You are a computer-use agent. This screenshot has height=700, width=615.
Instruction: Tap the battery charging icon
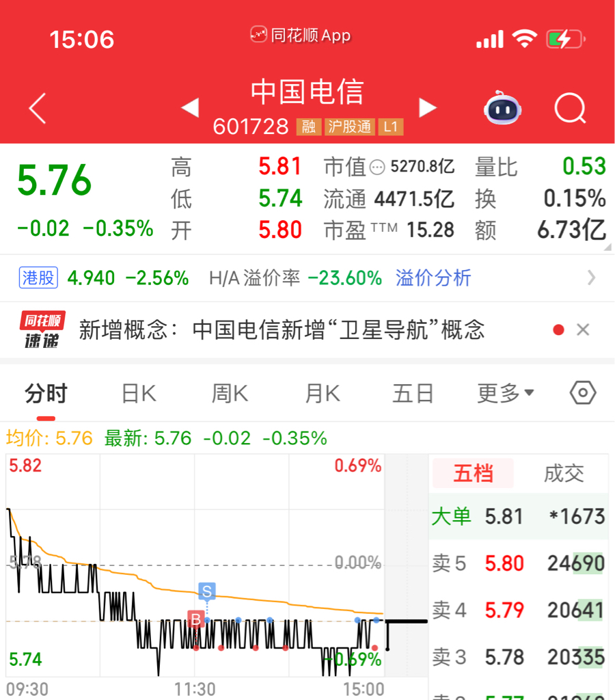[566, 39]
